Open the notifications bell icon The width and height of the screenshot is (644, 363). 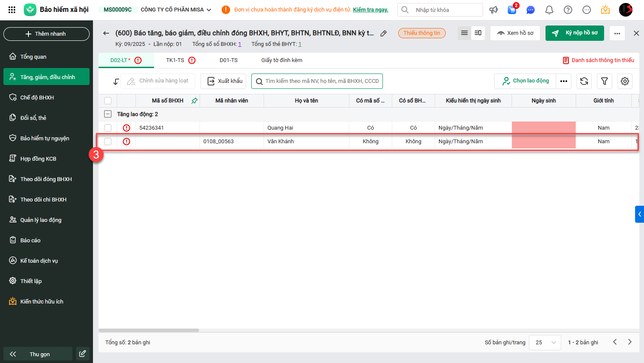click(549, 10)
